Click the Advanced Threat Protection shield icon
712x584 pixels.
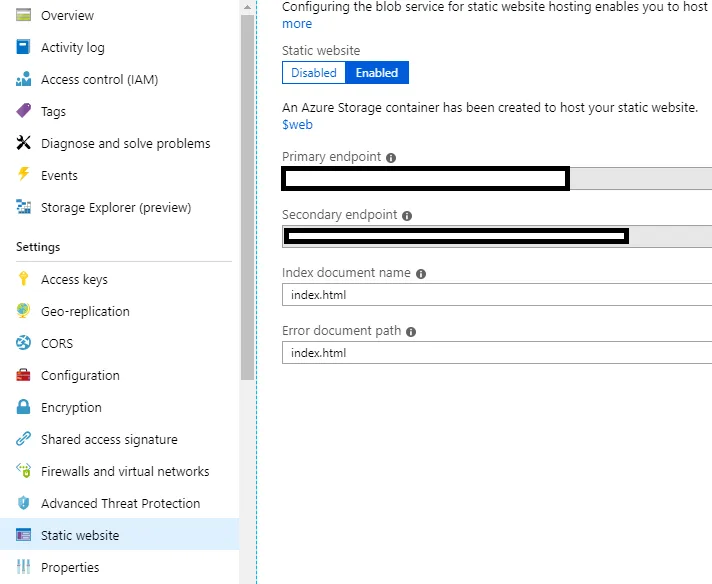(x=24, y=503)
